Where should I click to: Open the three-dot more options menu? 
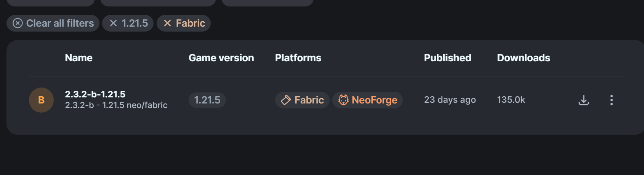[x=611, y=100]
